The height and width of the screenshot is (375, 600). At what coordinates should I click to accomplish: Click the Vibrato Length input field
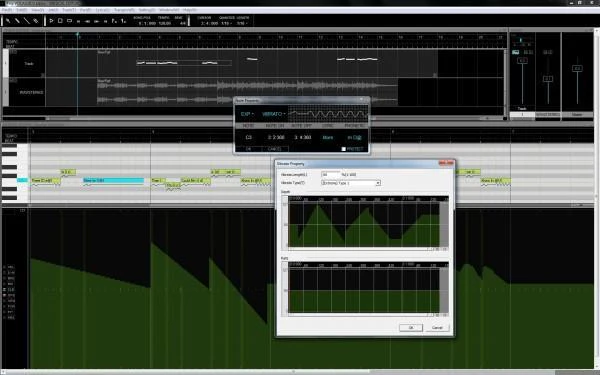point(330,174)
